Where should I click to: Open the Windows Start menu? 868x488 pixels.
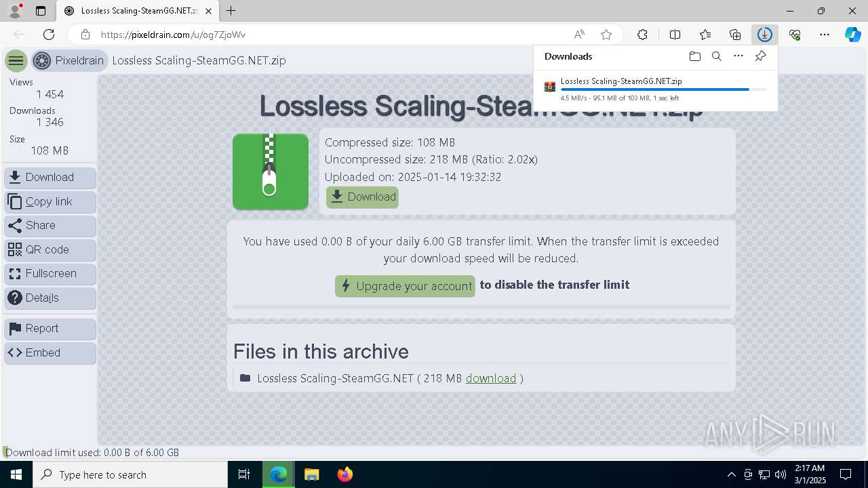click(x=16, y=474)
